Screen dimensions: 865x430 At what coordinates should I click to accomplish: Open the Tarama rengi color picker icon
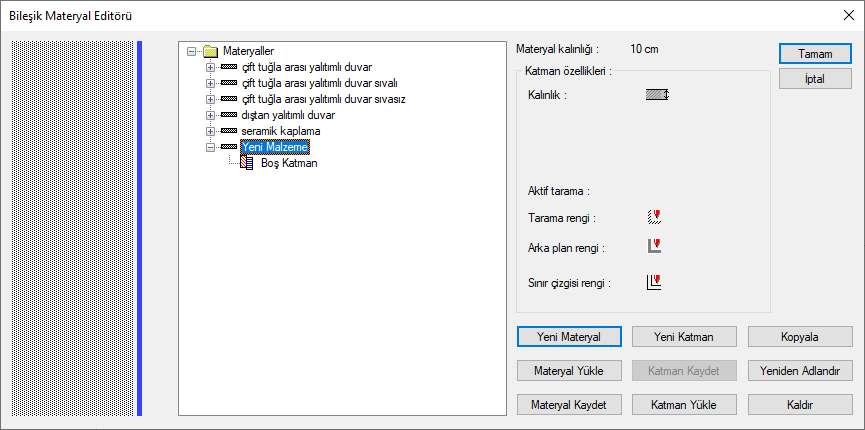point(654,217)
